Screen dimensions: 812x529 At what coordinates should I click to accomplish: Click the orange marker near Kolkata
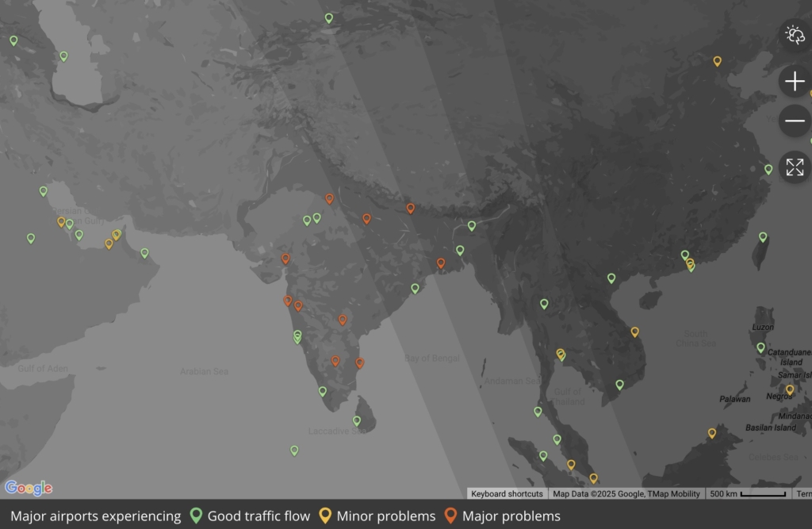coord(440,263)
